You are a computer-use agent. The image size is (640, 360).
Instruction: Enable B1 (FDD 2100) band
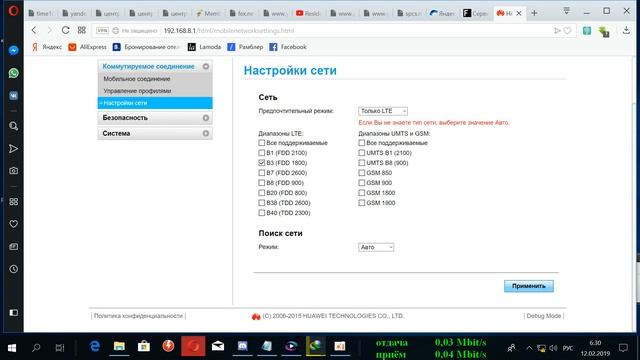click(262, 153)
